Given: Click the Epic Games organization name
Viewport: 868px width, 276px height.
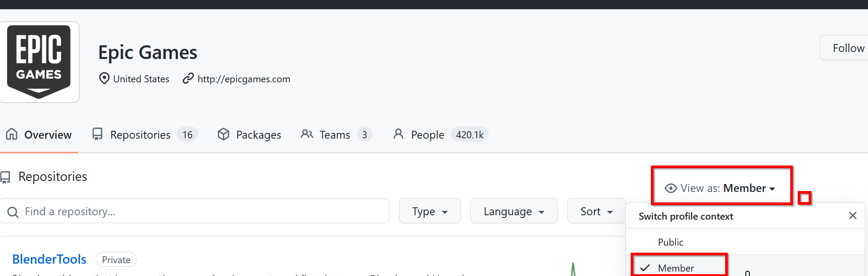Looking at the screenshot, I should coord(148,52).
